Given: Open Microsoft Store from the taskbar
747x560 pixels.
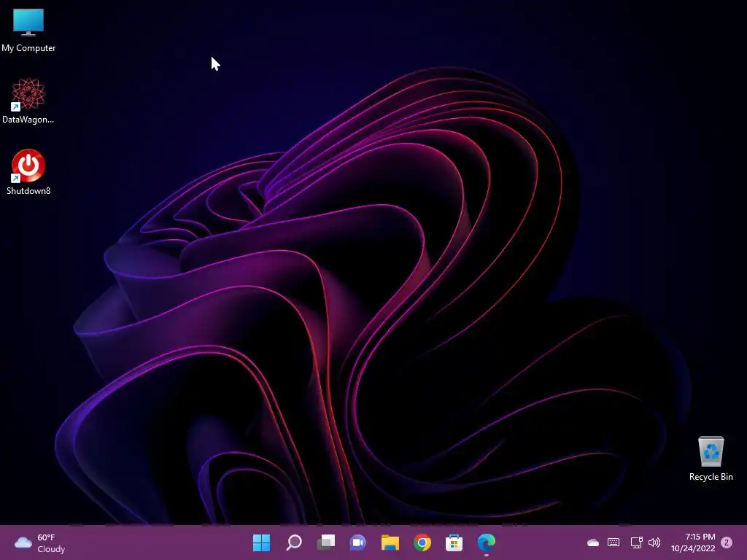Looking at the screenshot, I should pyautogui.click(x=454, y=542).
